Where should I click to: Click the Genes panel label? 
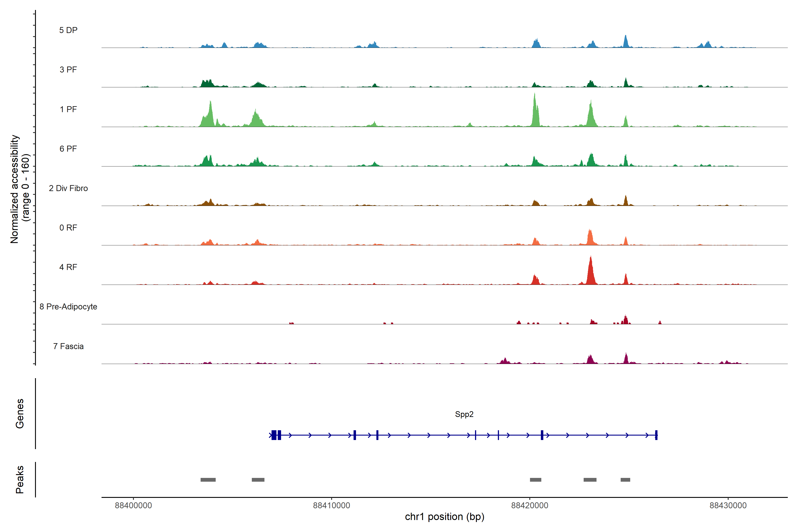(x=20, y=414)
